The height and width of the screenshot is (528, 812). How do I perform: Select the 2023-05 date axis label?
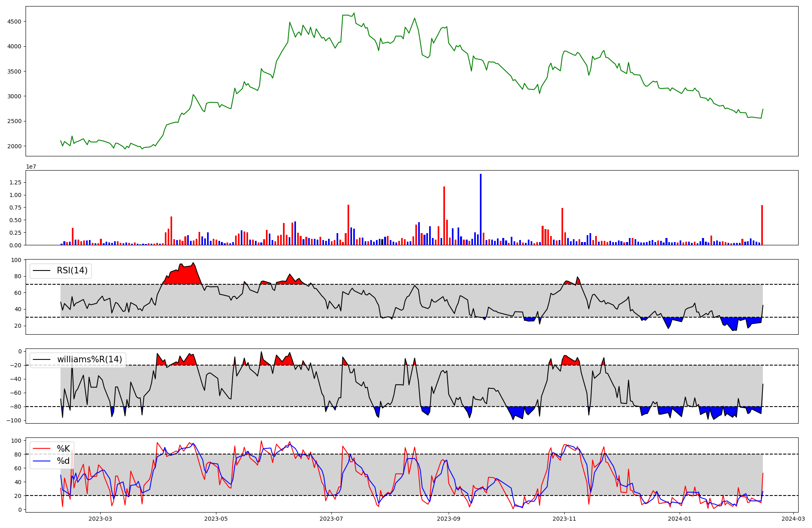click(216, 518)
